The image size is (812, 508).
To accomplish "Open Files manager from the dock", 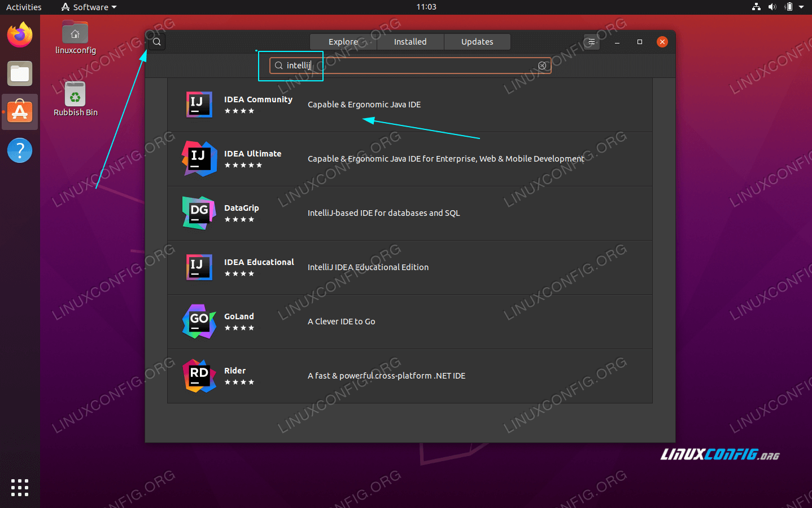I will coord(20,73).
